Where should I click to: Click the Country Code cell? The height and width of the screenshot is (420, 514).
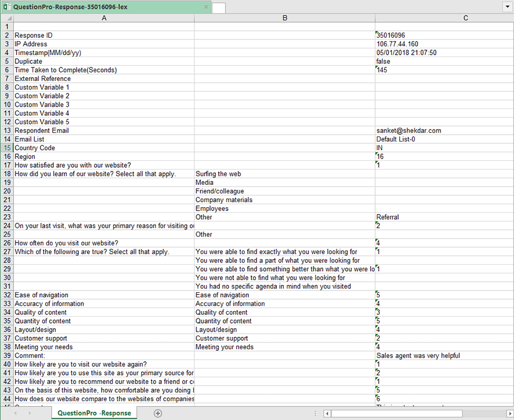click(104, 148)
